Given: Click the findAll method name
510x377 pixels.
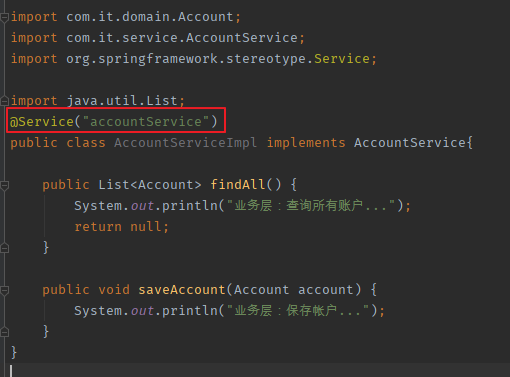Looking at the screenshot, I should click(x=238, y=185).
